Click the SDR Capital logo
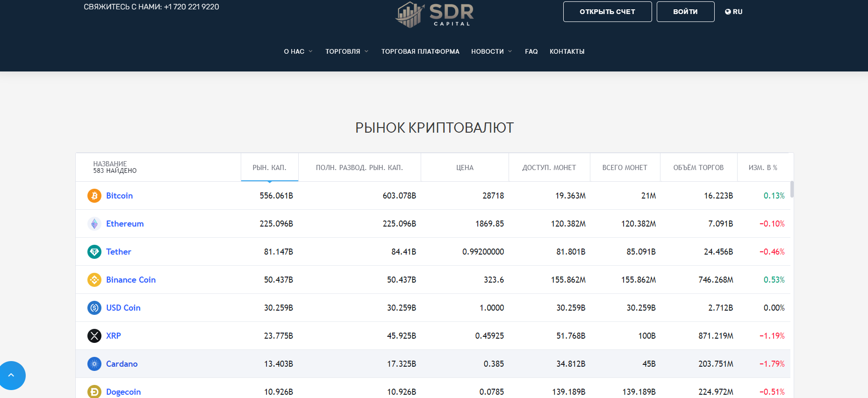Screen dimensions: 868x398 [434, 14]
